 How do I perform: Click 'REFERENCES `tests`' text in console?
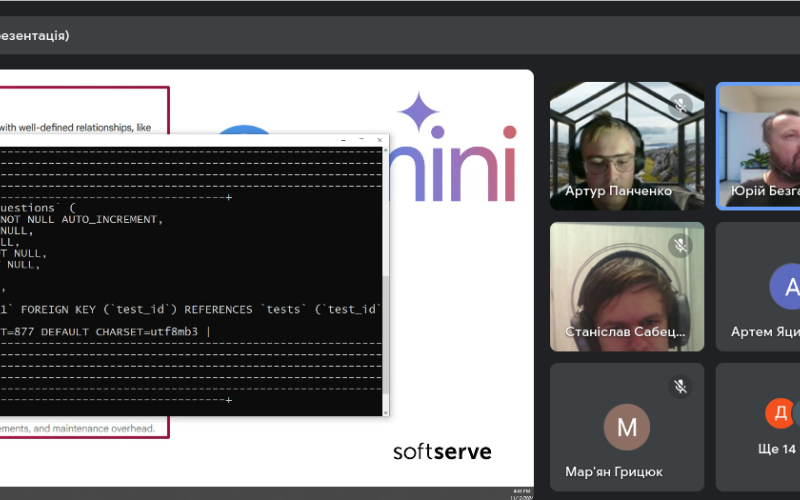pyautogui.click(x=245, y=310)
